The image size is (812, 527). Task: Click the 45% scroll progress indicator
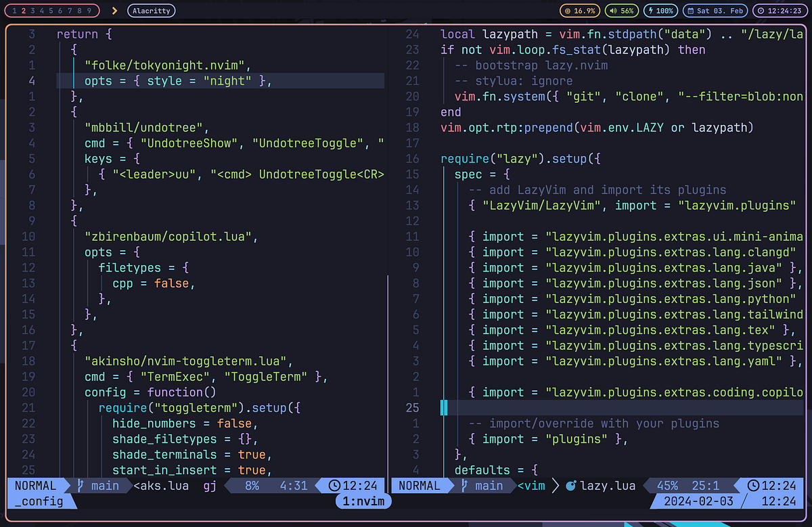tap(667, 485)
